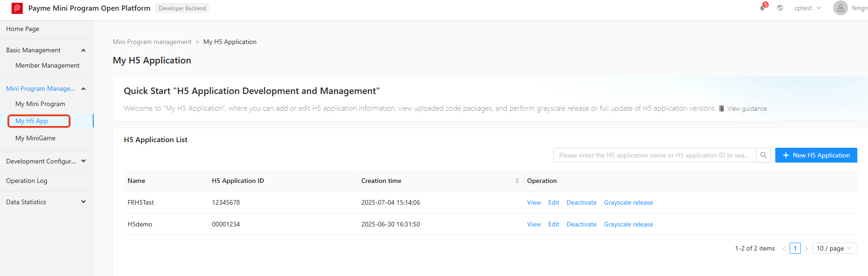Go to next page arrow
The width and height of the screenshot is (868, 276).
click(806, 249)
